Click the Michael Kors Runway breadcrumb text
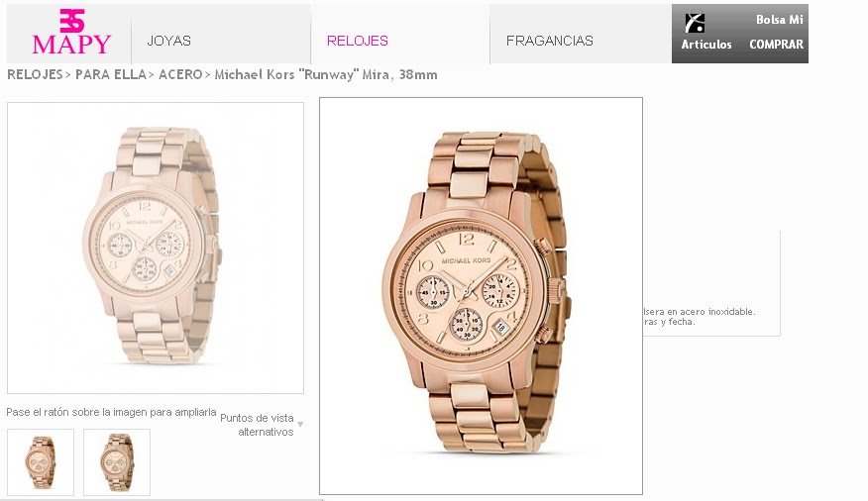 (x=326, y=74)
